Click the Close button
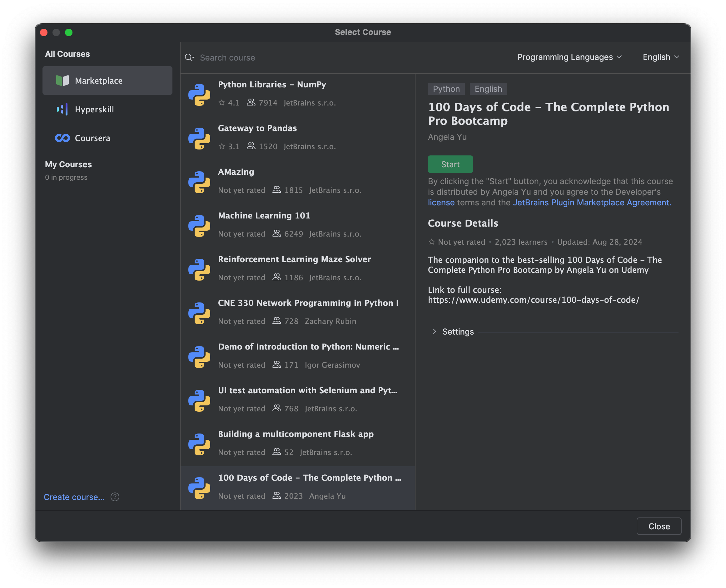This screenshot has width=726, height=588. pyautogui.click(x=659, y=526)
